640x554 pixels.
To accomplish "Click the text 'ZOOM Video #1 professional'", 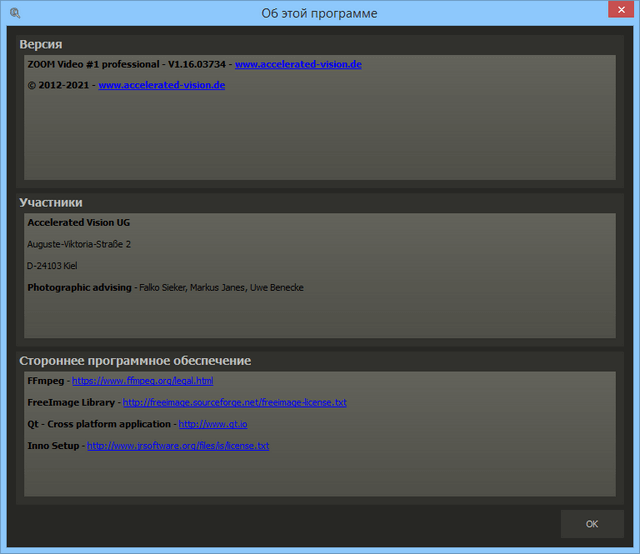I will click(x=93, y=65).
